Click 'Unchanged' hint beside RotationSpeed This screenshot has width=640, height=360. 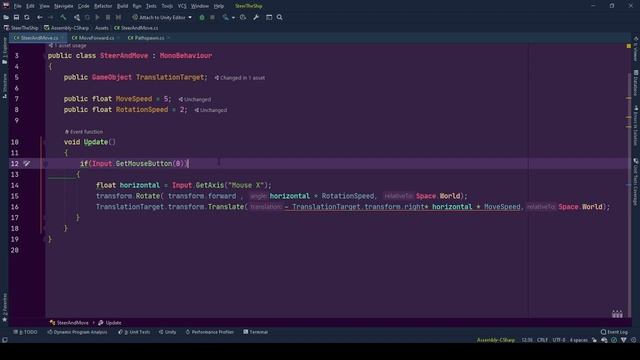coord(211,110)
